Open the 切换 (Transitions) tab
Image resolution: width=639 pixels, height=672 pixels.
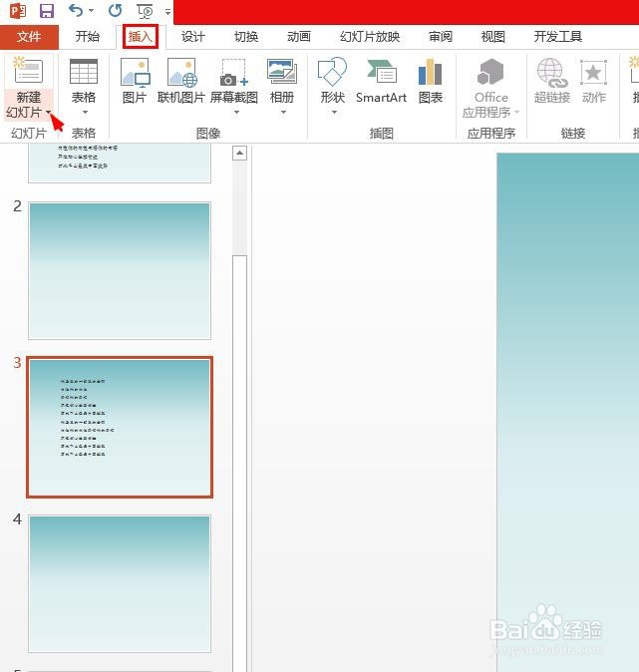pos(246,37)
